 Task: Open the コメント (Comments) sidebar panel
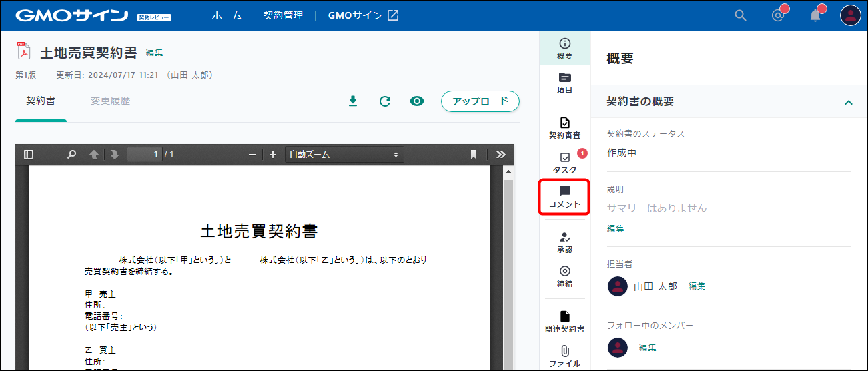[x=564, y=197]
